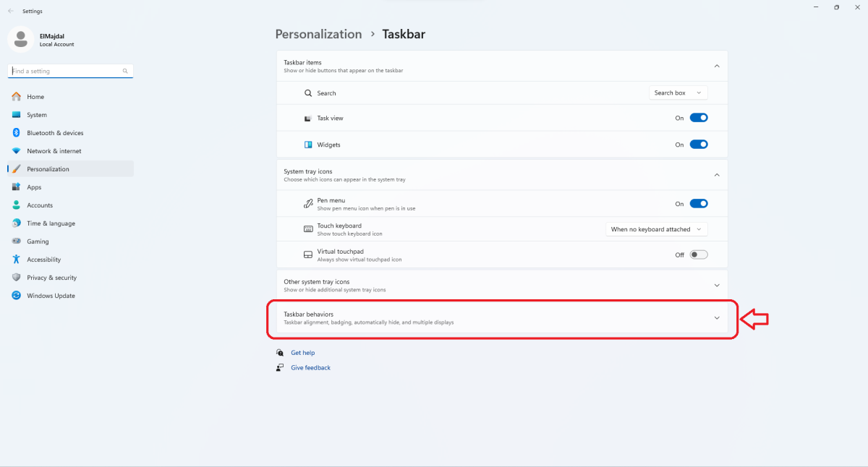Go to the System settings page
This screenshot has height=467, width=868.
[37, 115]
